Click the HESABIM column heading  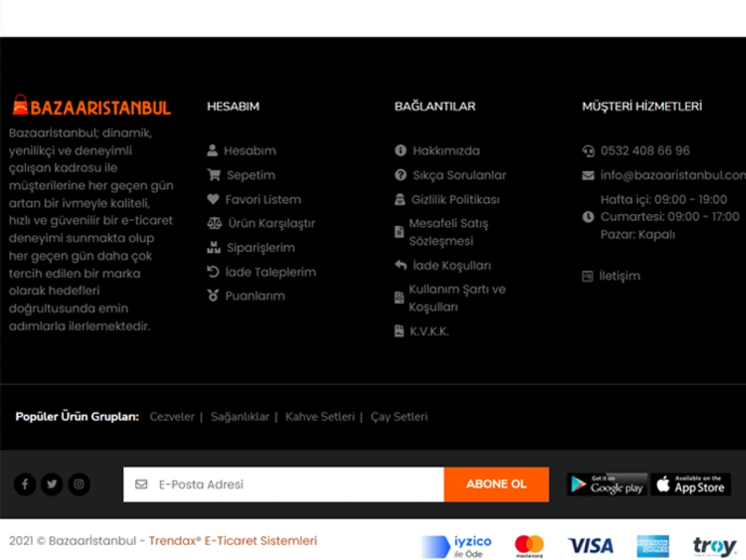[233, 106]
